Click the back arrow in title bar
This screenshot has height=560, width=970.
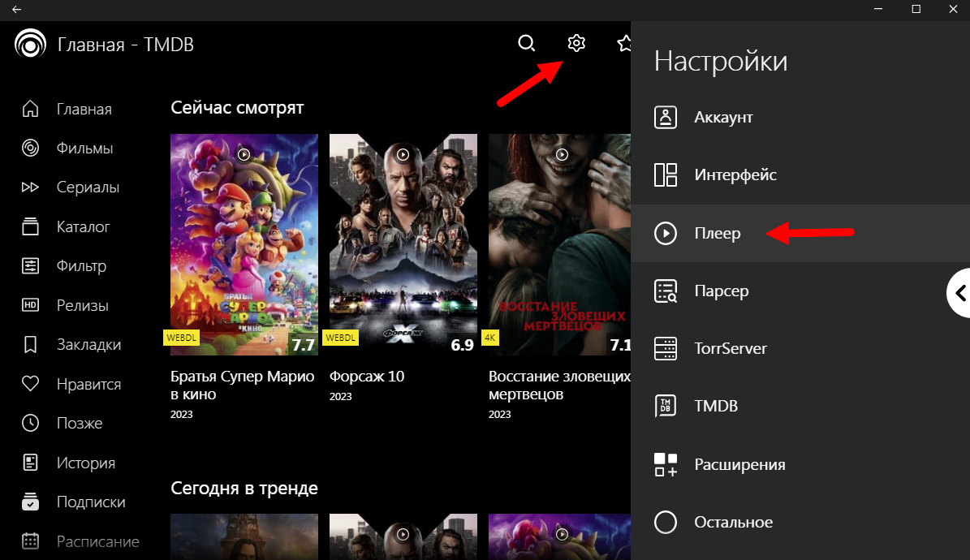(x=17, y=9)
